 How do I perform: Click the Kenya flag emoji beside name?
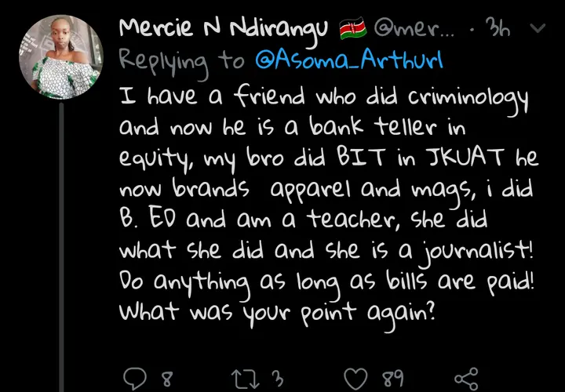coord(353,30)
